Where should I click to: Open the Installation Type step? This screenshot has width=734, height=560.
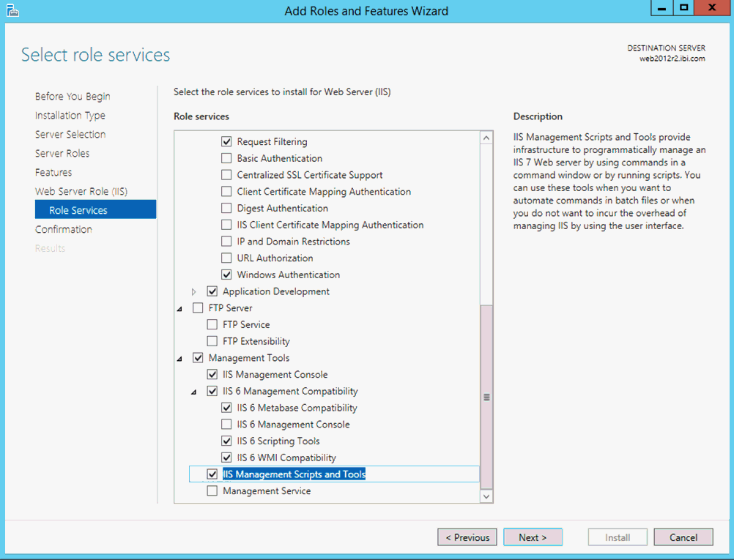click(x=70, y=116)
